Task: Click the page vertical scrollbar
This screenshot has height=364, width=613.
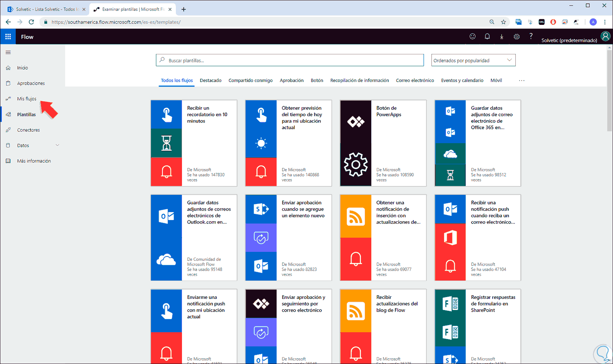Action: click(x=610, y=90)
